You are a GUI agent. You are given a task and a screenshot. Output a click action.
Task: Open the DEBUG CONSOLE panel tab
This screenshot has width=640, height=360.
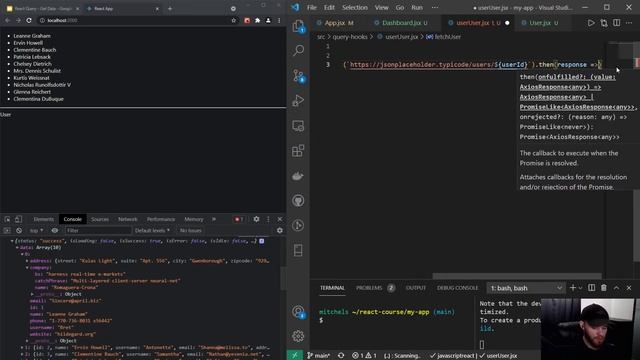pos(457,288)
